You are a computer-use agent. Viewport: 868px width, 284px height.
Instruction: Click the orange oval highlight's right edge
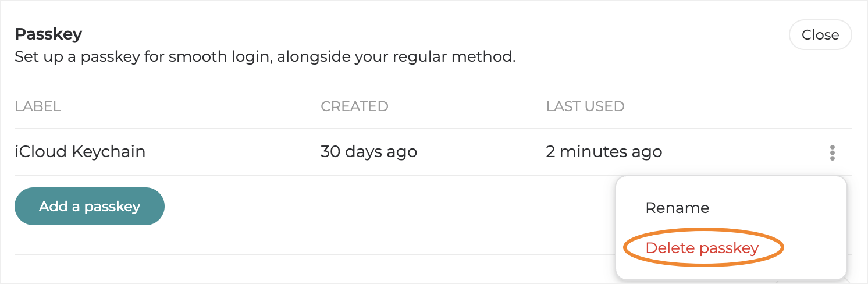tap(784, 248)
